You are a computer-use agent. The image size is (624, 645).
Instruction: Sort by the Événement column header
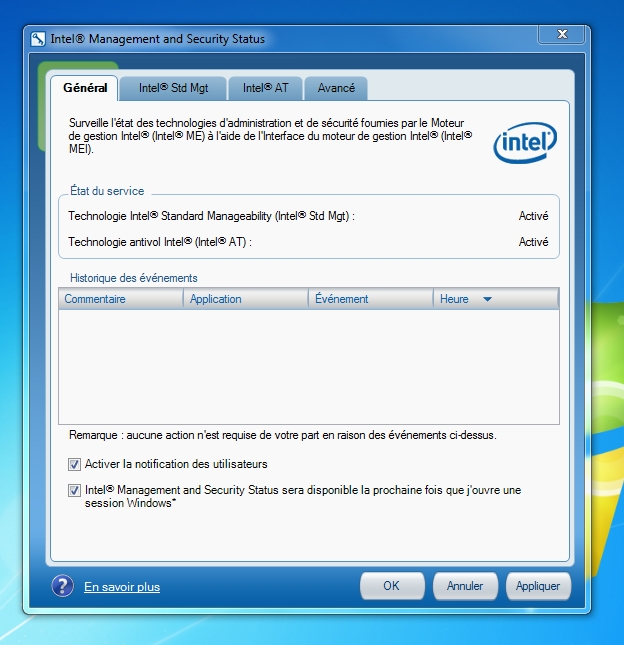371,299
